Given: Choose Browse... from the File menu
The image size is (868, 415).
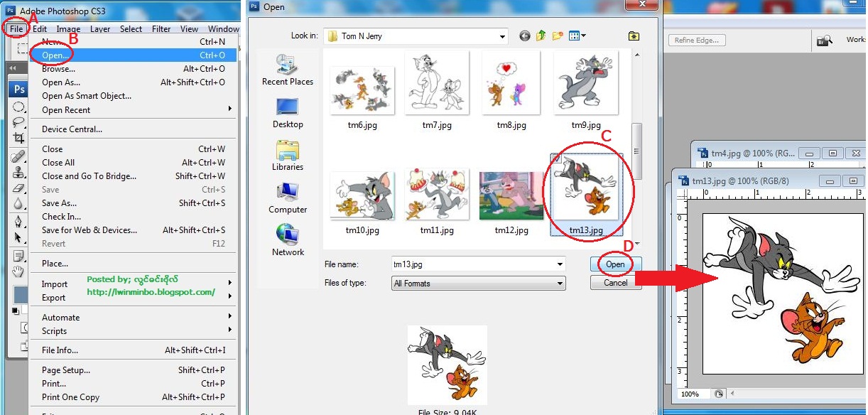Looking at the screenshot, I should tap(134, 69).
